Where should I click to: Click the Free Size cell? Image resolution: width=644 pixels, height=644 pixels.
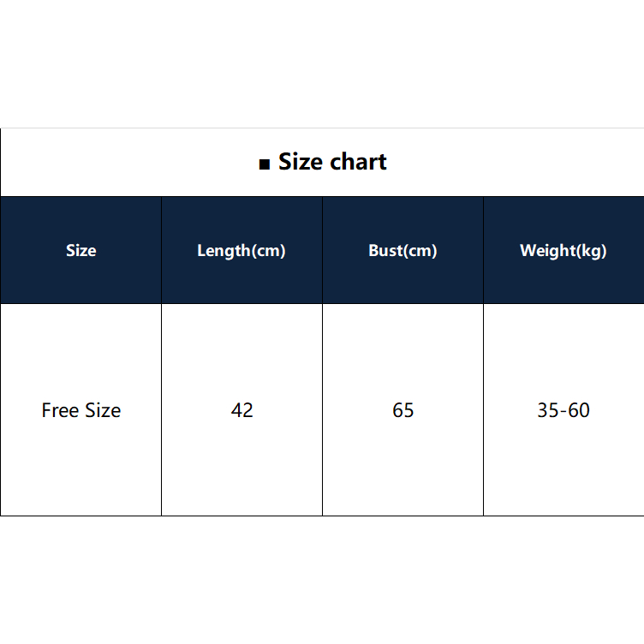point(80,410)
